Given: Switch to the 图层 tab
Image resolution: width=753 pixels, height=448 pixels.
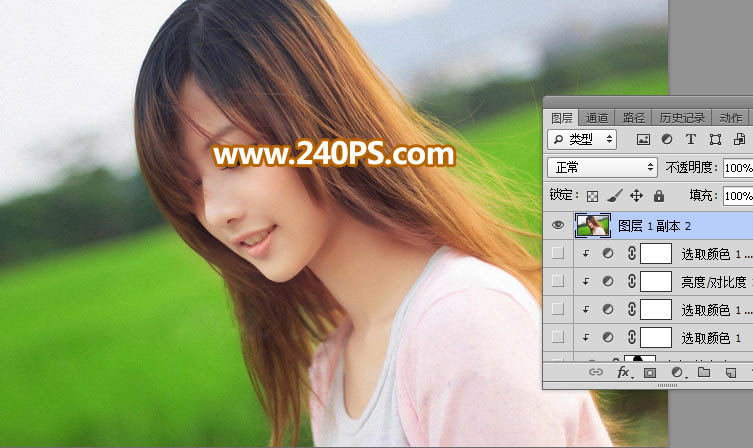Looking at the screenshot, I should 561,118.
